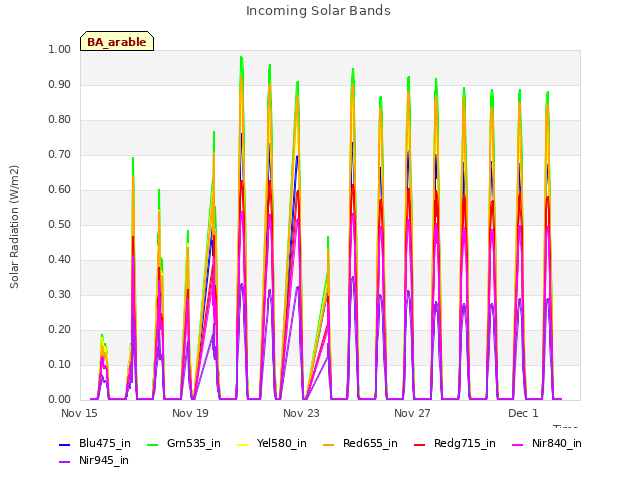Click the Nov 27 x-axis tick label
This screenshot has width=640, height=480.
point(412,413)
